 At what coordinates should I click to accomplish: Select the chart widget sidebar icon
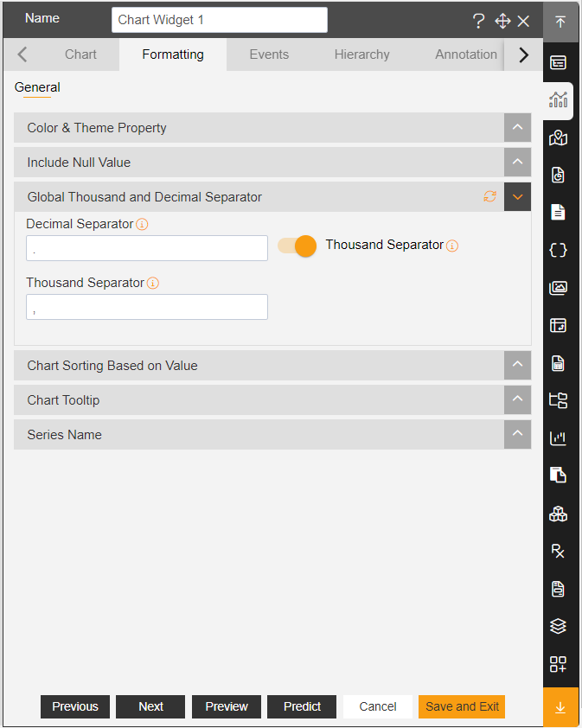pos(558,99)
